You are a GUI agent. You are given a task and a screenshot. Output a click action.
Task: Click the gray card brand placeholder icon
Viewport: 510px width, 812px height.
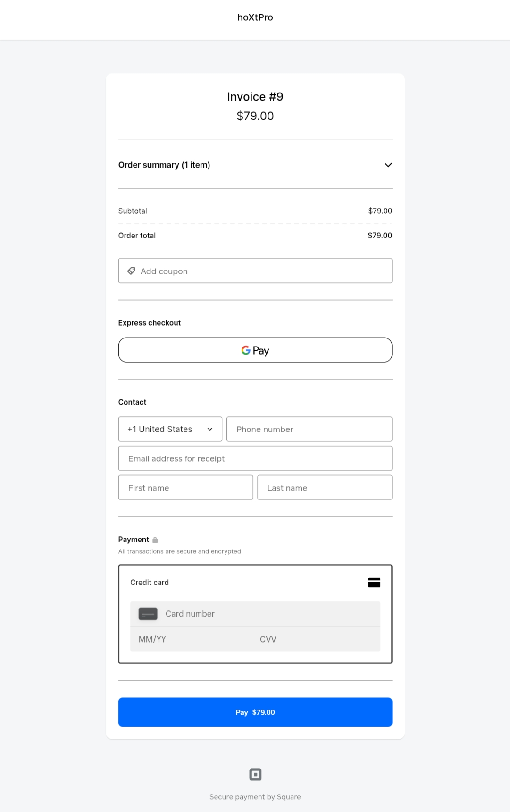click(148, 614)
